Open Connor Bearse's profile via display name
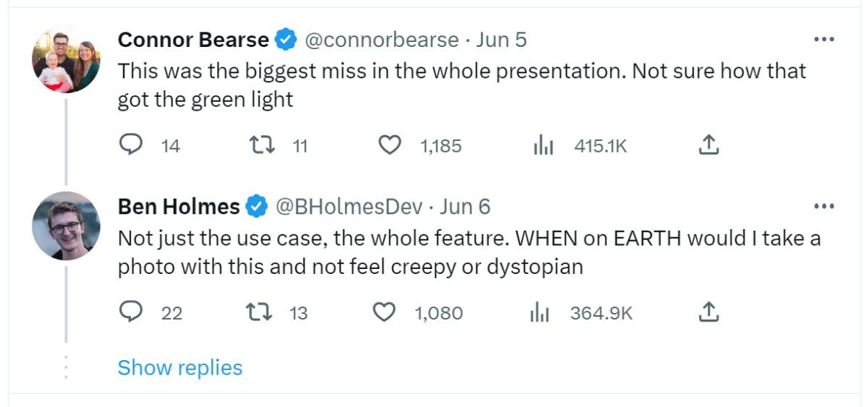The height and width of the screenshot is (407, 868). 193,40
